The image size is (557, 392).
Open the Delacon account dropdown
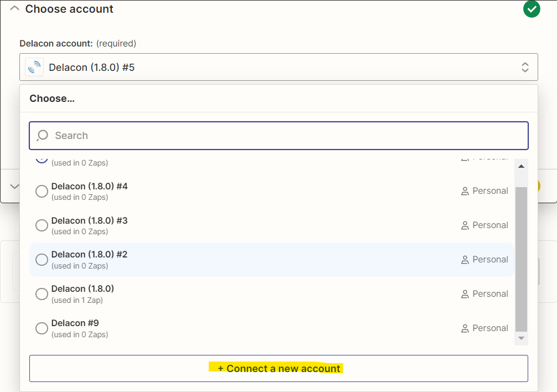tap(278, 67)
